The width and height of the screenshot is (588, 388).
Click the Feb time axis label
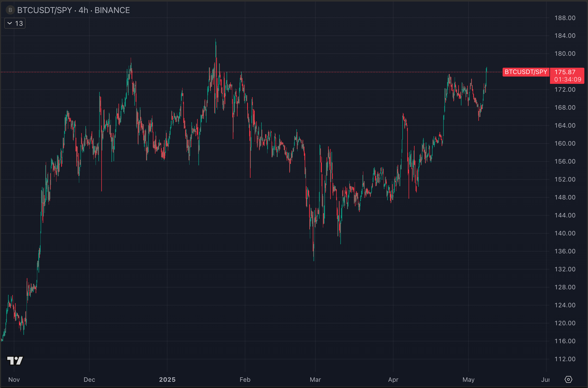tap(245, 379)
